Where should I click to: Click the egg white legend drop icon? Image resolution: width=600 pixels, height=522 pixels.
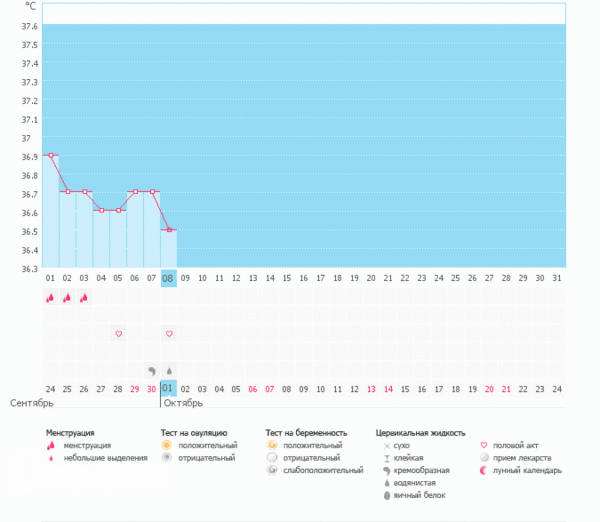(386, 495)
